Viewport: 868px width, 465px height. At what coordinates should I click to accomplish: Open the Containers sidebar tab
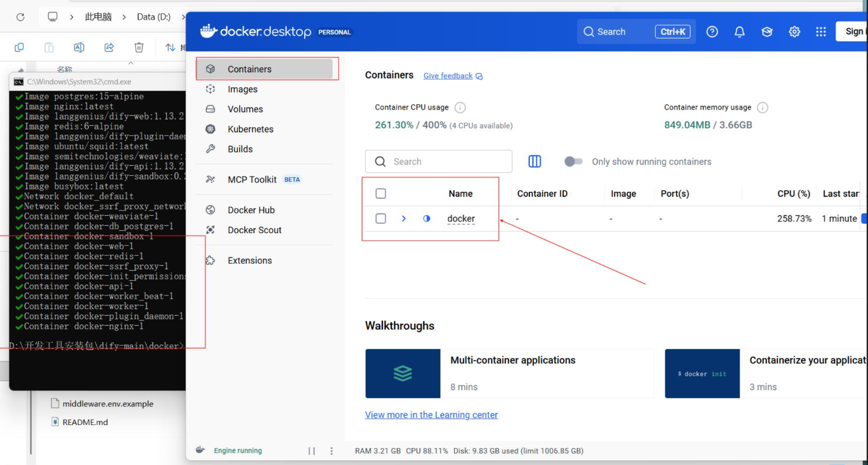tap(265, 69)
